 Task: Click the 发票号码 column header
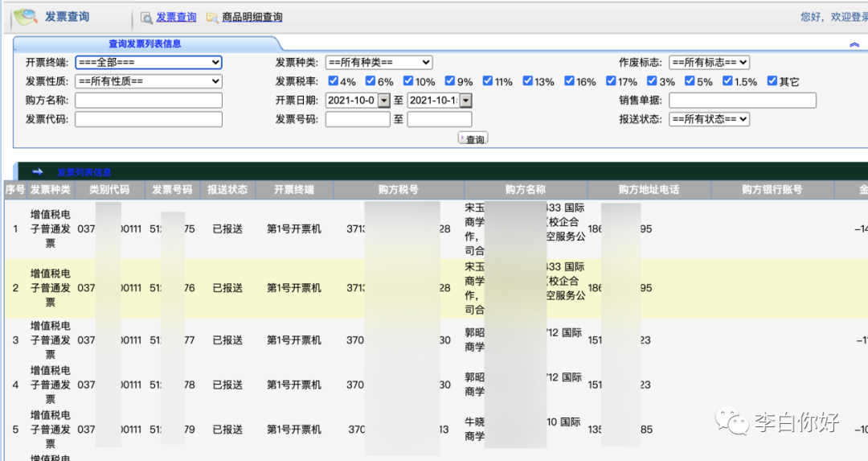pos(172,190)
